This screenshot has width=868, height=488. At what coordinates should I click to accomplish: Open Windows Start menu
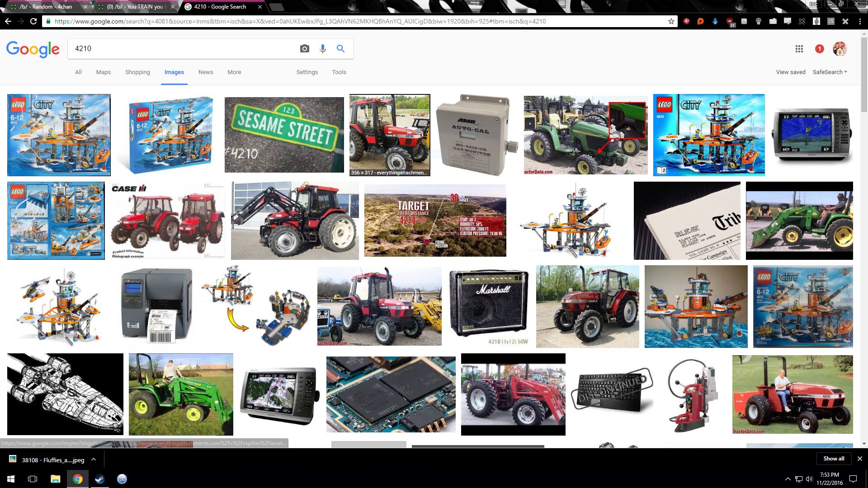point(11,479)
